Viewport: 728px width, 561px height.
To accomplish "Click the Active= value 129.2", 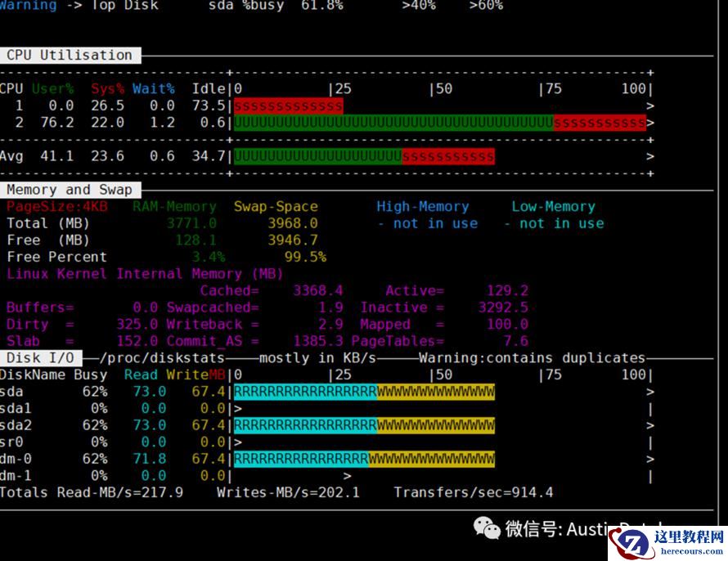I will 507,291.
